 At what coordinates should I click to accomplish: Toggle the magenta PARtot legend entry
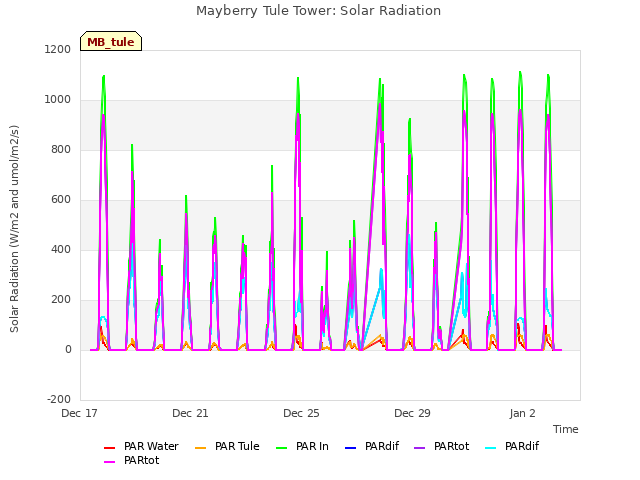[131, 460]
